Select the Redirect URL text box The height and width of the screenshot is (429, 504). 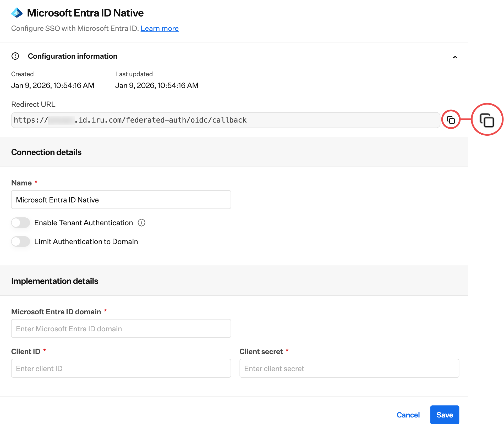pyautogui.click(x=225, y=120)
